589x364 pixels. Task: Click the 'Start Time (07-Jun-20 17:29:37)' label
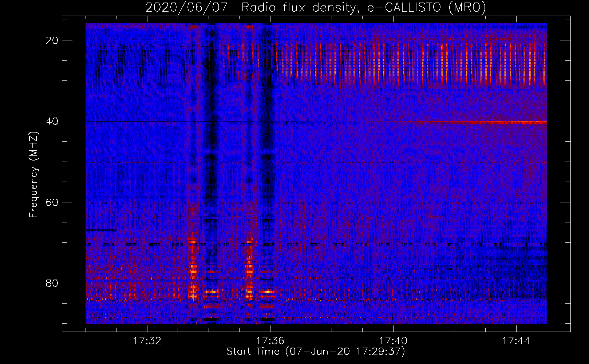[x=316, y=352]
